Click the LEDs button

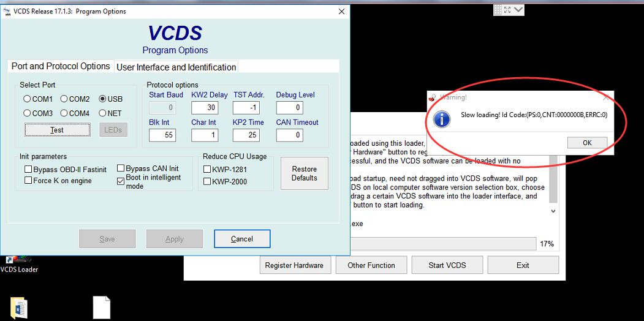click(x=113, y=130)
